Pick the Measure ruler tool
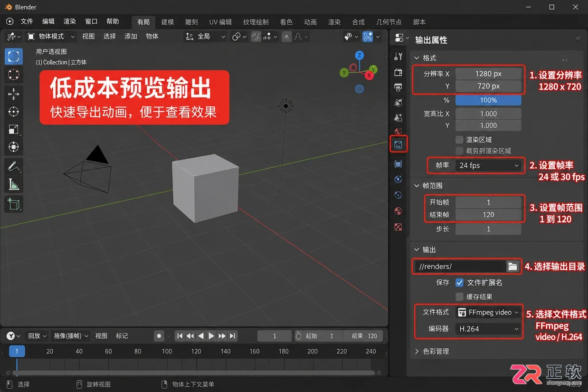This screenshot has height=392, width=588. coord(14,184)
